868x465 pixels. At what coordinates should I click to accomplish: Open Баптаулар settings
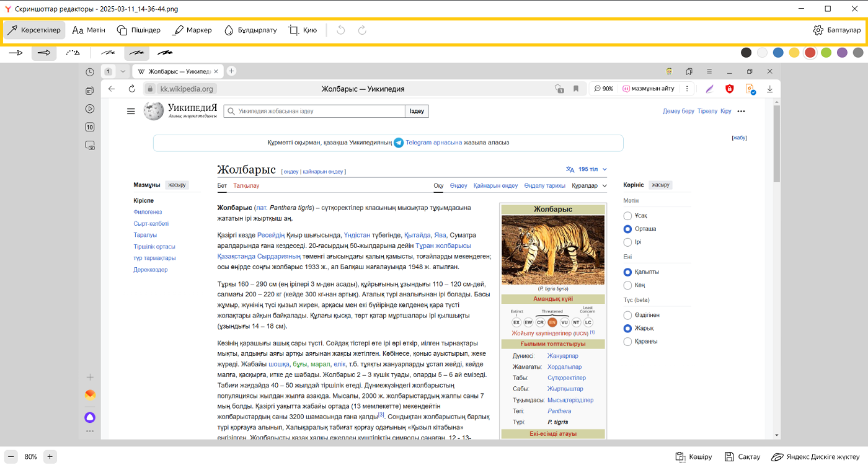[x=836, y=30]
